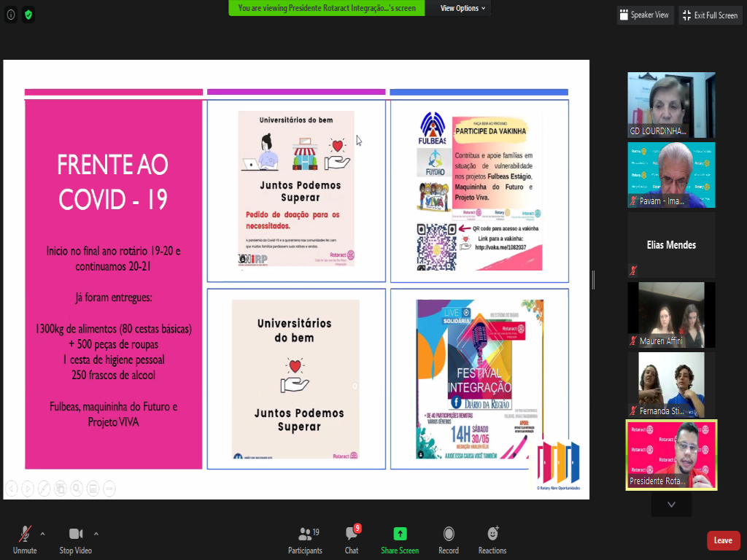The image size is (747, 560).
Task: Open video options arrow beside Stop Video
Action: click(x=96, y=533)
